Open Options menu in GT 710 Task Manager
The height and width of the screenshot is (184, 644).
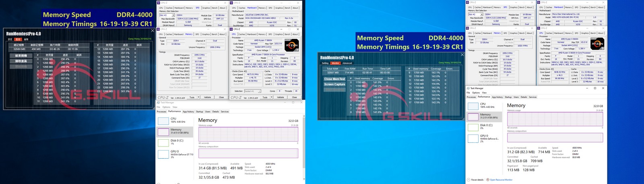166,107
